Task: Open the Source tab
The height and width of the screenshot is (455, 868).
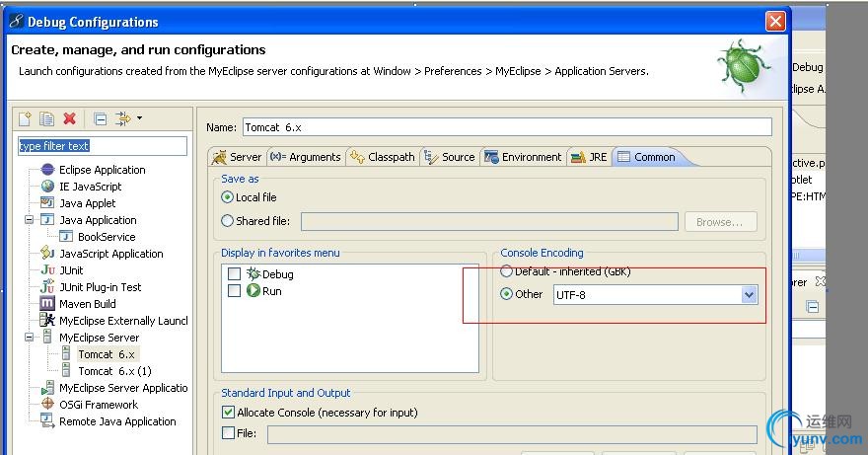Action: pos(450,157)
